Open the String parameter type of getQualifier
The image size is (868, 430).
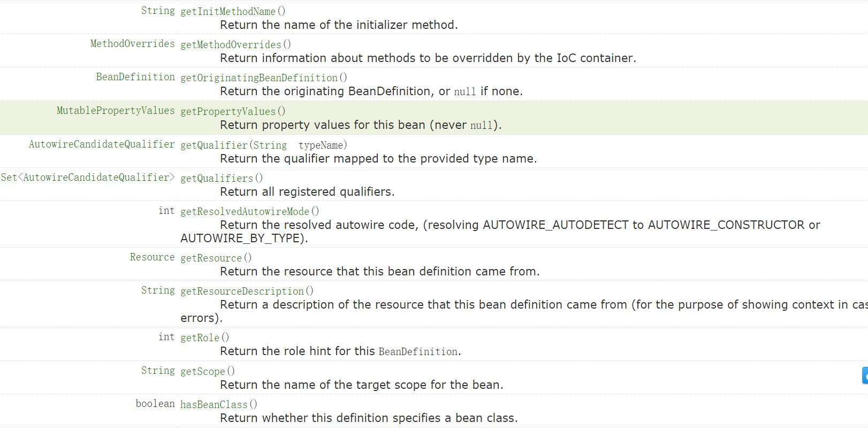pyautogui.click(x=270, y=145)
